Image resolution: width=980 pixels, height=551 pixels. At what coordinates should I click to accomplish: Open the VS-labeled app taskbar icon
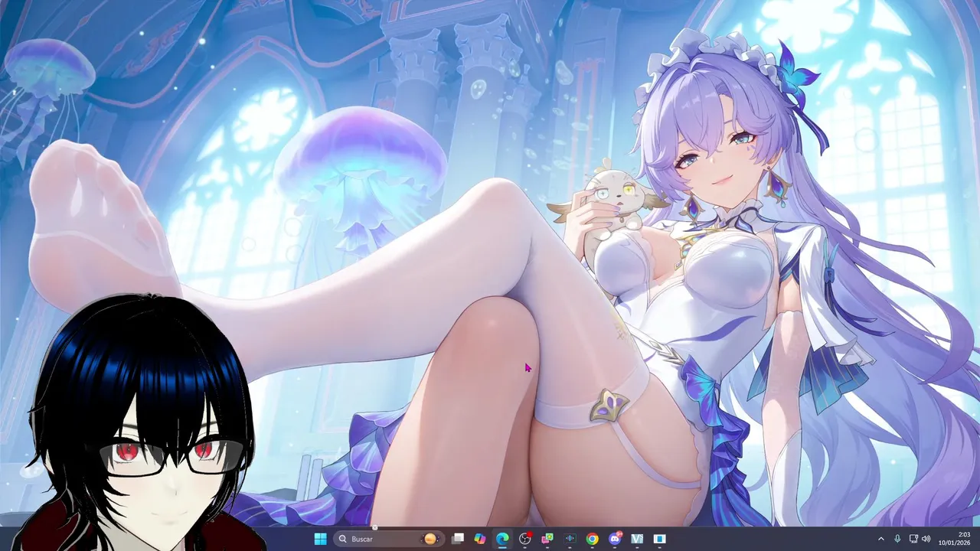pos(637,539)
